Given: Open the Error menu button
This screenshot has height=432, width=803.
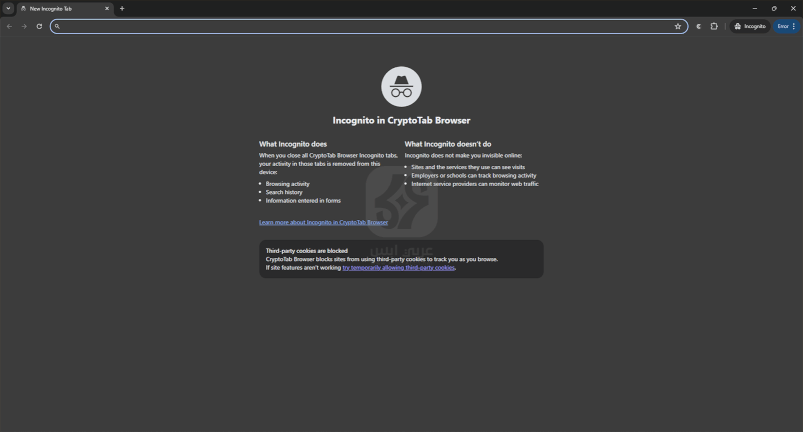Looking at the screenshot, I should click(786, 26).
